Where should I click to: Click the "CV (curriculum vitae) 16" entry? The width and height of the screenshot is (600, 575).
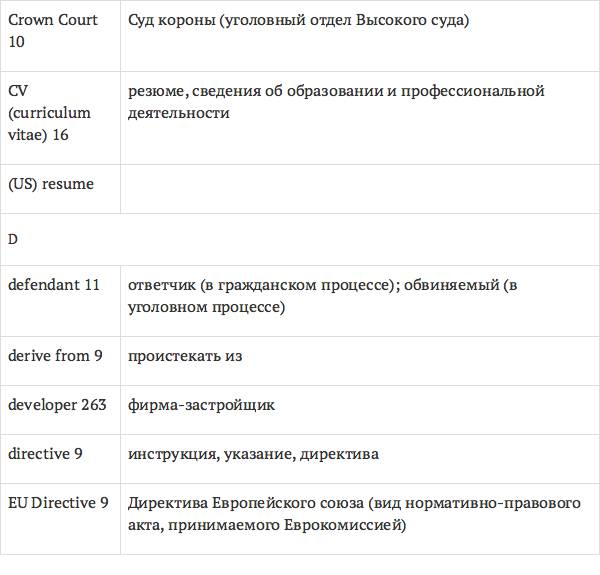point(49,113)
